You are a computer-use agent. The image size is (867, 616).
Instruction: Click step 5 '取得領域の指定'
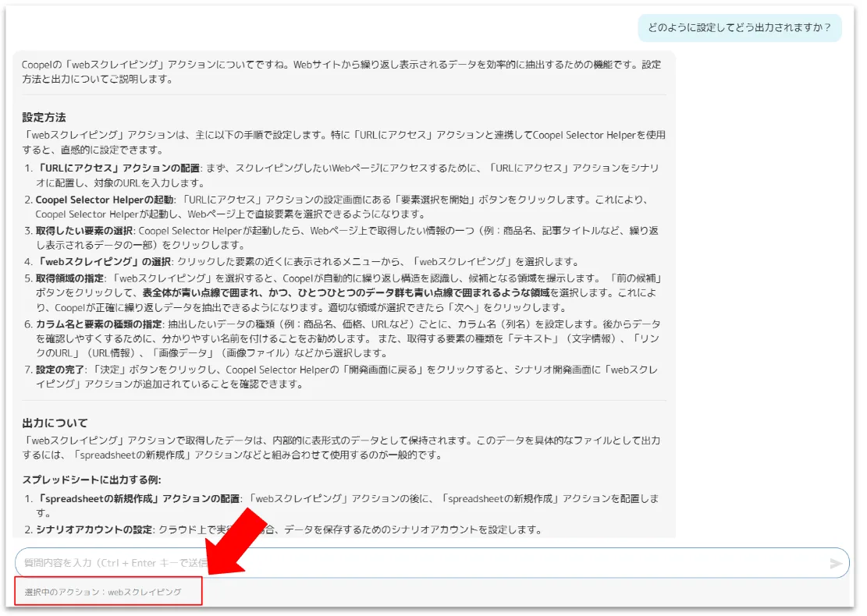(70, 278)
